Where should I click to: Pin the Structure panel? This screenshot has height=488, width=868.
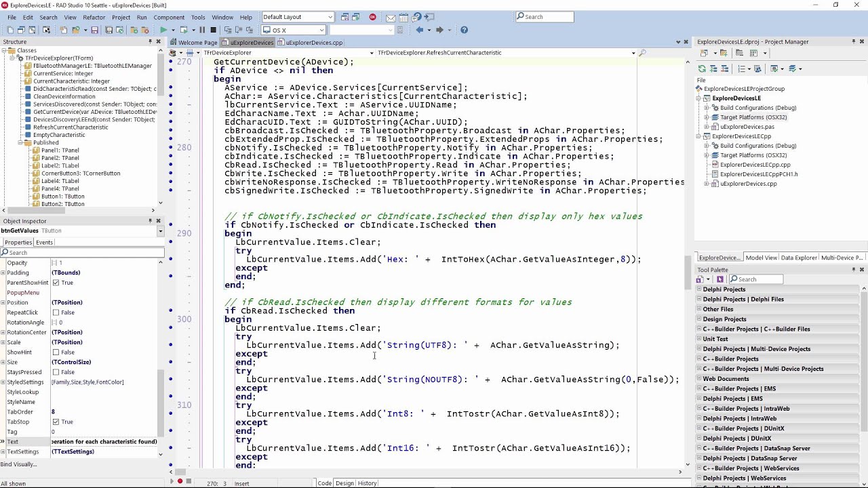click(151, 42)
